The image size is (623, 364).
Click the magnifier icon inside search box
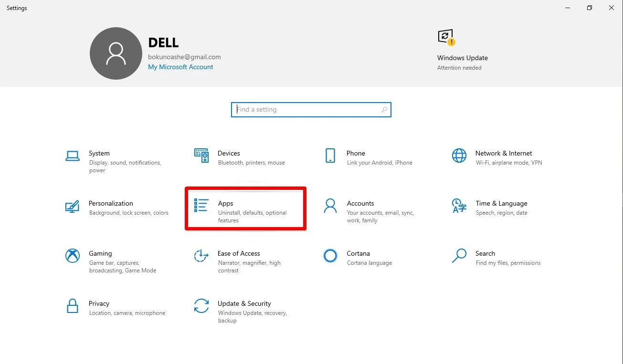[384, 110]
